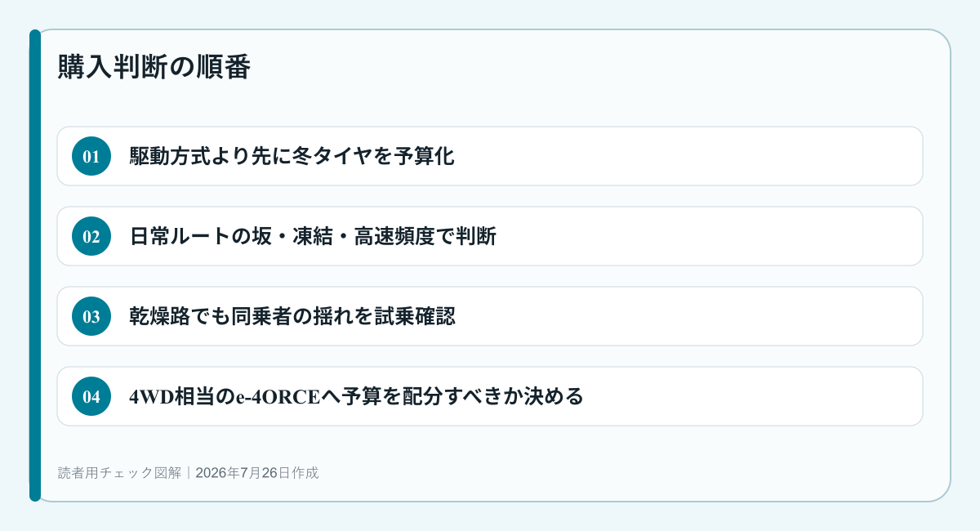Click the 04 step number badge
The height and width of the screenshot is (531, 980).
[x=91, y=396]
